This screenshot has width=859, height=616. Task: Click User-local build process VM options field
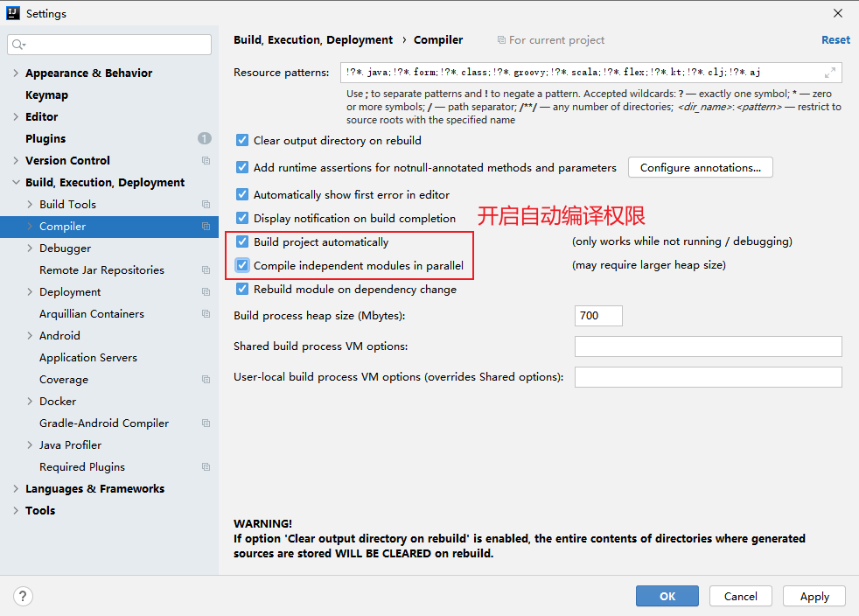pyautogui.click(x=708, y=377)
